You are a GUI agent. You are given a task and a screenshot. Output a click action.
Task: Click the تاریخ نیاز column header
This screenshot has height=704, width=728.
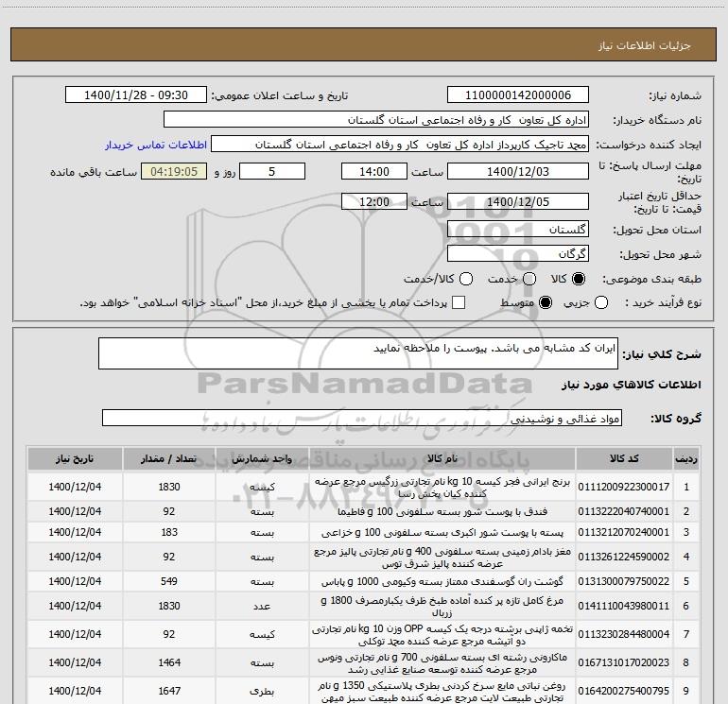click(x=75, y=459)
